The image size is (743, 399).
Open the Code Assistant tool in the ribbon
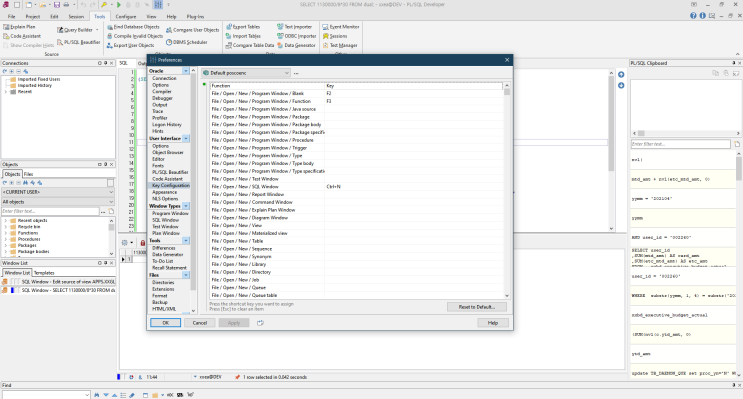pyautogui.click(x=22, y=36)
